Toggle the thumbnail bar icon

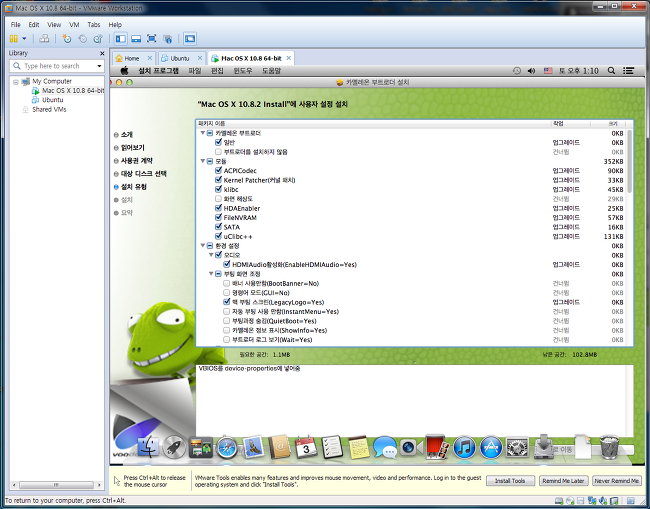pos(136,39)
